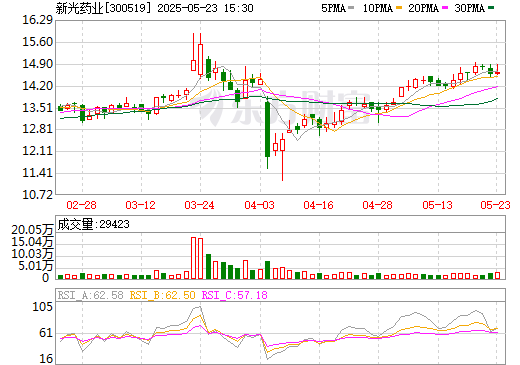Image resolution: width=520 pixels, height=365 pixels.
Task: Click the 15.60 price axis label
Action: click(37, 42)
